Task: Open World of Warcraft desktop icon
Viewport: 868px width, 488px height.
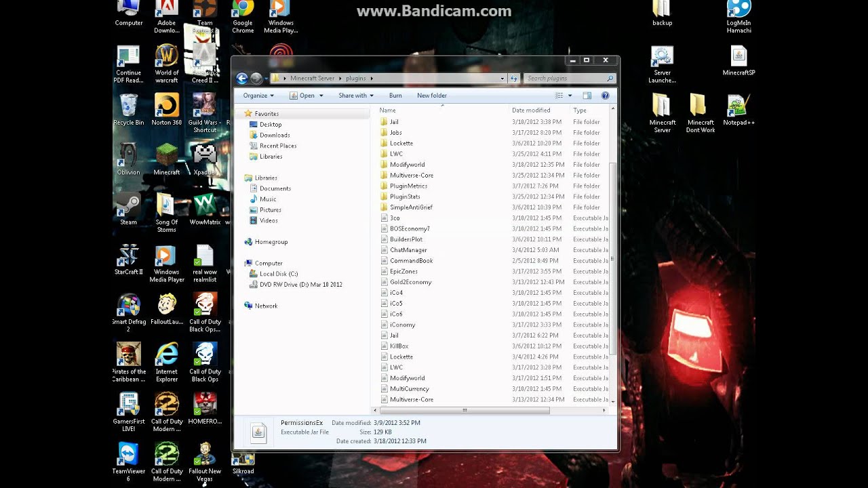Action: tap(166, 64)
